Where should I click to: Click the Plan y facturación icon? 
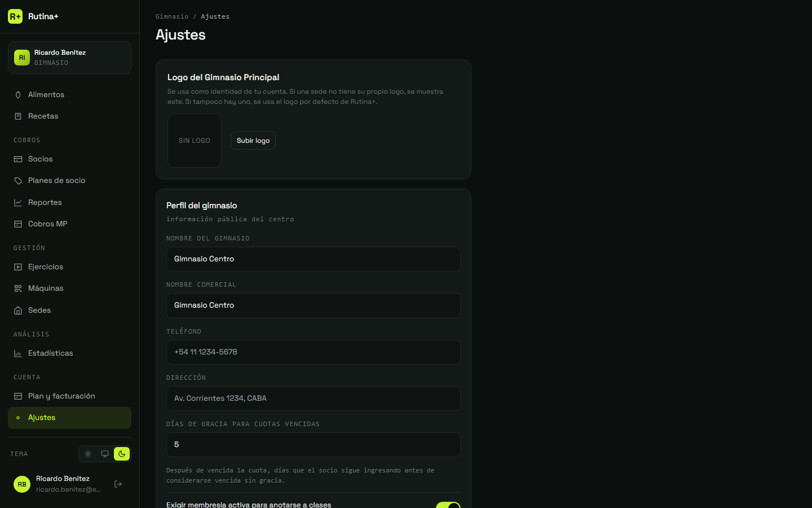pyautogui.click(x=18, y=396)
